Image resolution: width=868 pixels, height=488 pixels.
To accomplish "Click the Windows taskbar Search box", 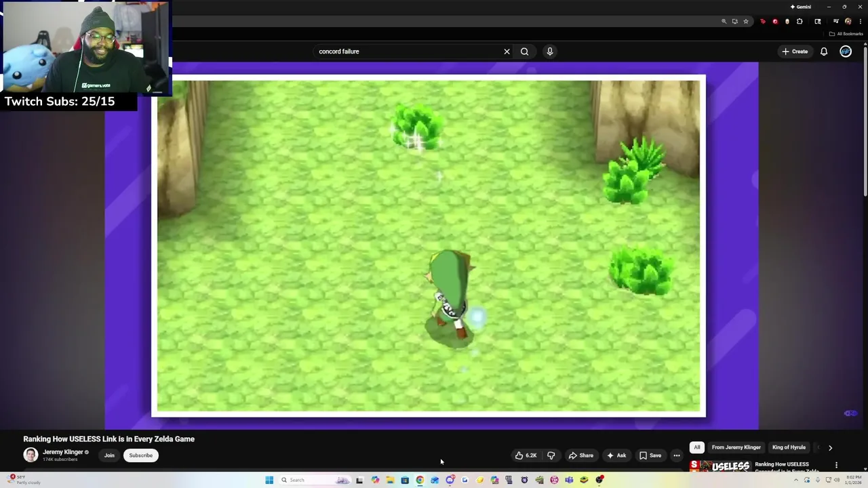I will 315,480.
